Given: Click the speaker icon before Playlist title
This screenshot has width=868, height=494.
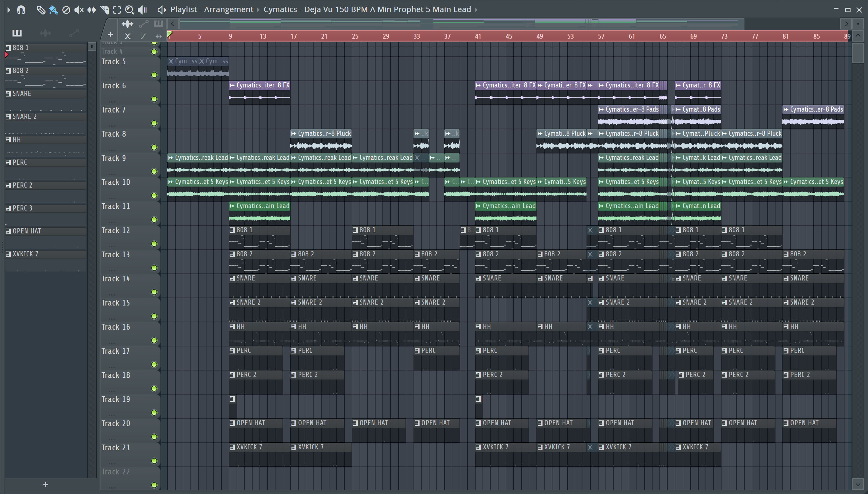Looking at the screenshot, I should 162,10.
